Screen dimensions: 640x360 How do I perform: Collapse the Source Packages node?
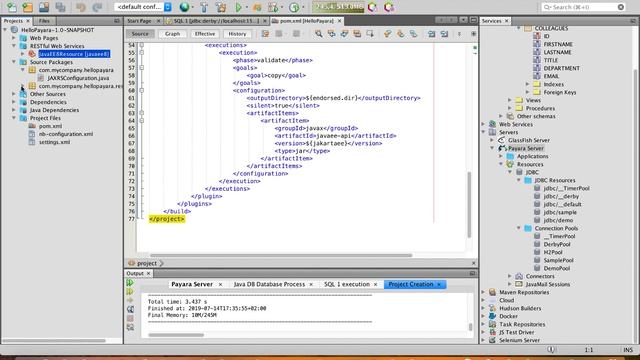[14, 62]
